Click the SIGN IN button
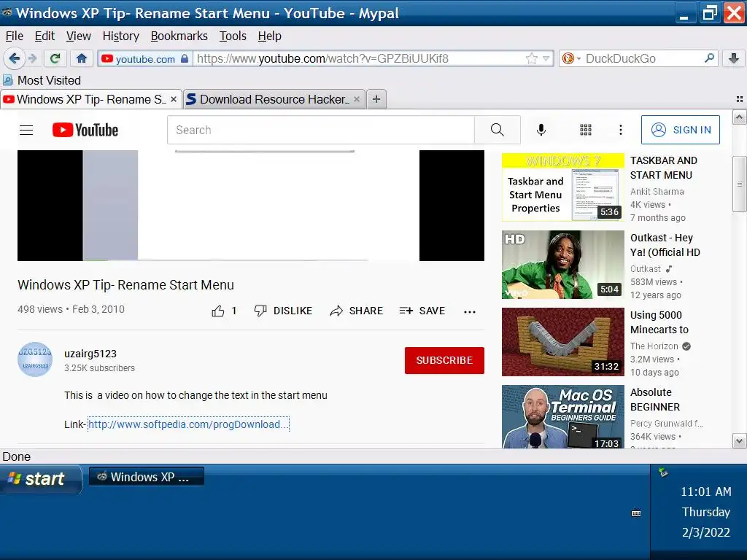The width and height of the screenshot is (747, 560). tap(681, 130)
